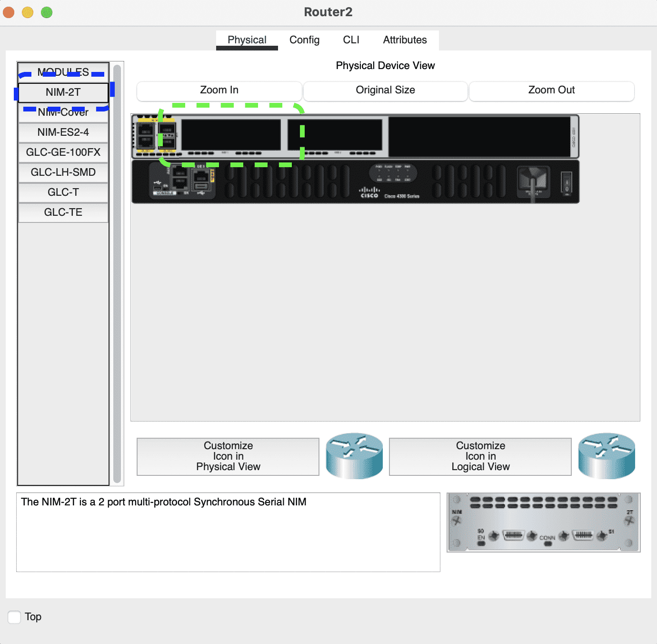Click the status LED indicator cluster

click(x=393, y=173)
